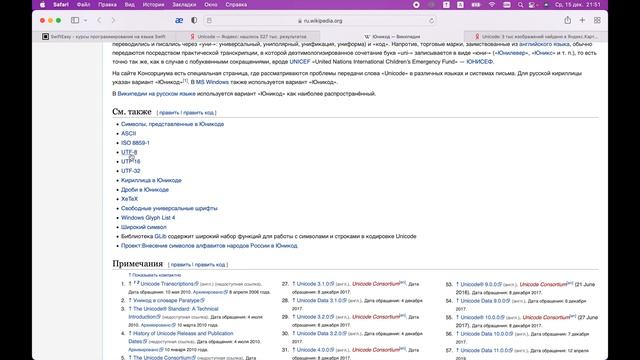Open the Справка menu
Viewport: 640px width, 360px height.
(x=236, y=5)
